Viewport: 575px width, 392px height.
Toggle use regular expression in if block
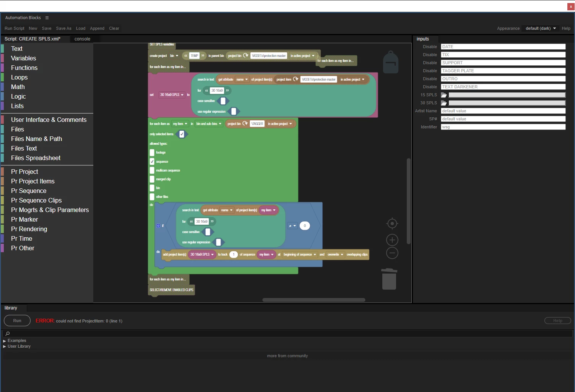[218, 242]
